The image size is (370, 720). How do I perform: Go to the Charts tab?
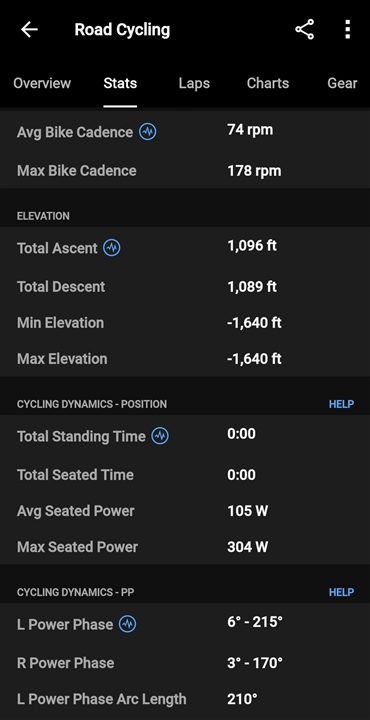click(x=268, y=83)
